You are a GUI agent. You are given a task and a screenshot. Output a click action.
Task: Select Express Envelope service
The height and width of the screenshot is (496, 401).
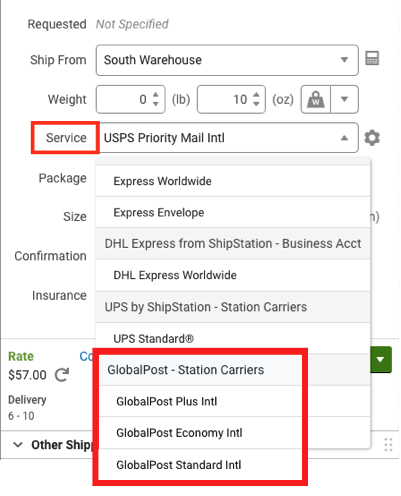tap(233, 212)
